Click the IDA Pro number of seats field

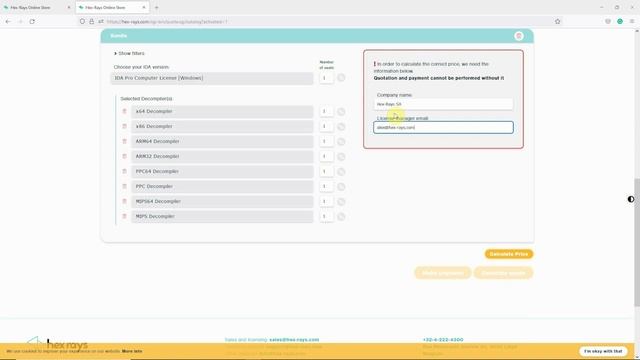[326, 78]
